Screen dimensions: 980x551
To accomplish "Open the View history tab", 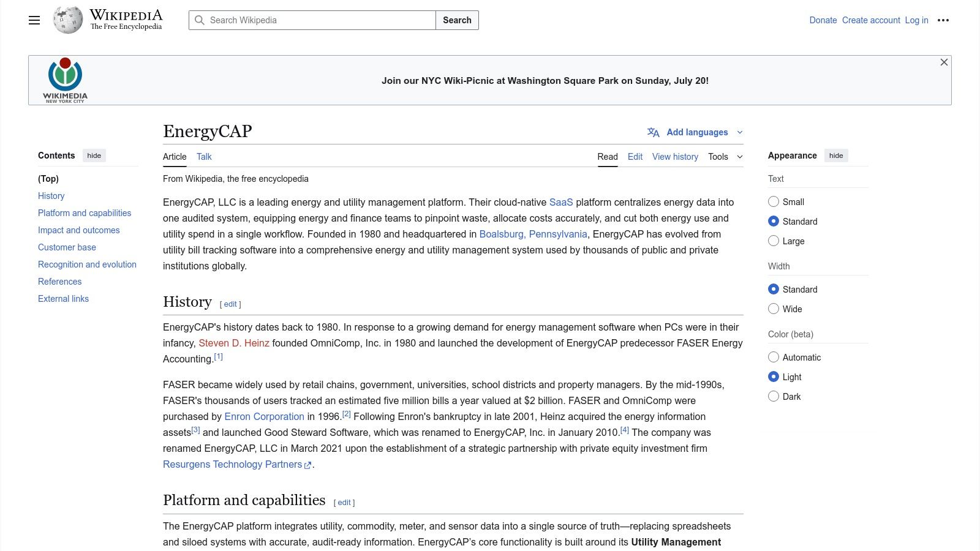I will pyautogui.click(x=675, y=157).
